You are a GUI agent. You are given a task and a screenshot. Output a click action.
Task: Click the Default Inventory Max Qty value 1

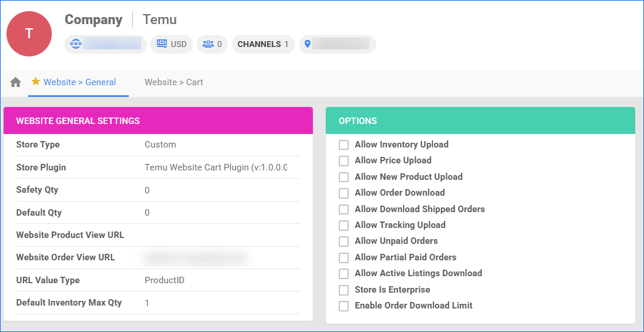(147, 303)
